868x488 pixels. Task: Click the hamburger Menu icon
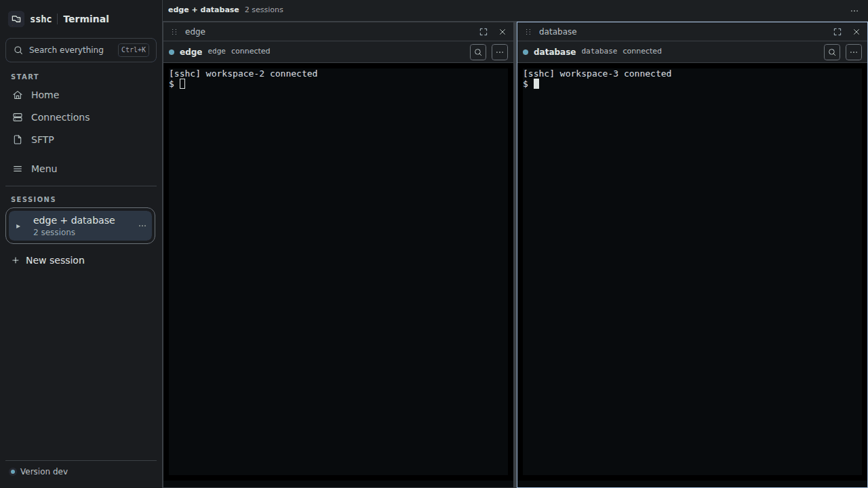[x=18, y=169]
